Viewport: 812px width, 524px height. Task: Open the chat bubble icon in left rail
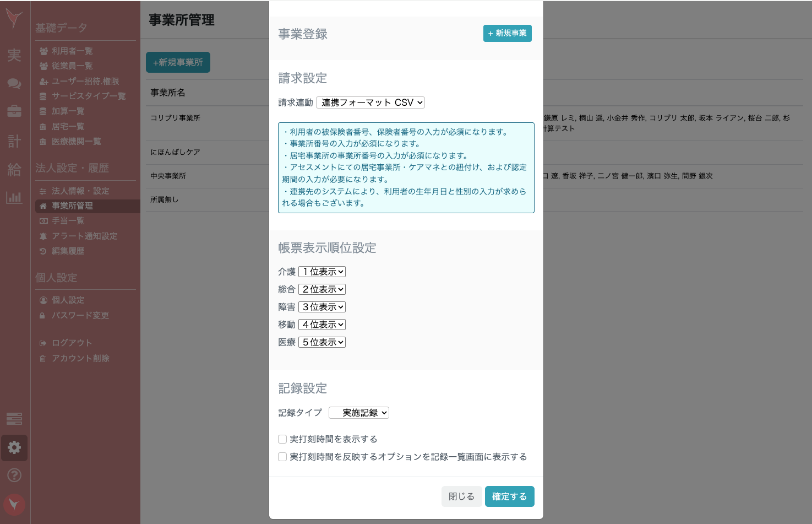[x=14, y=84]
